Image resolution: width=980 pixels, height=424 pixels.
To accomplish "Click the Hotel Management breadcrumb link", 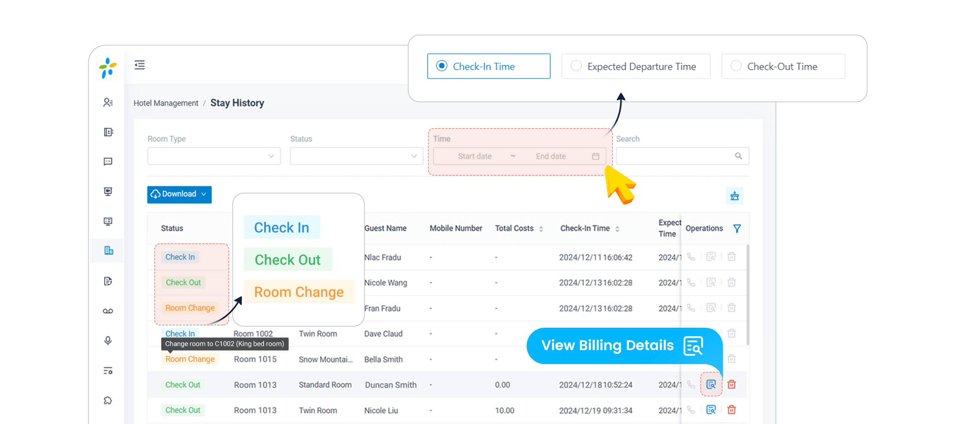I will 166,103.
